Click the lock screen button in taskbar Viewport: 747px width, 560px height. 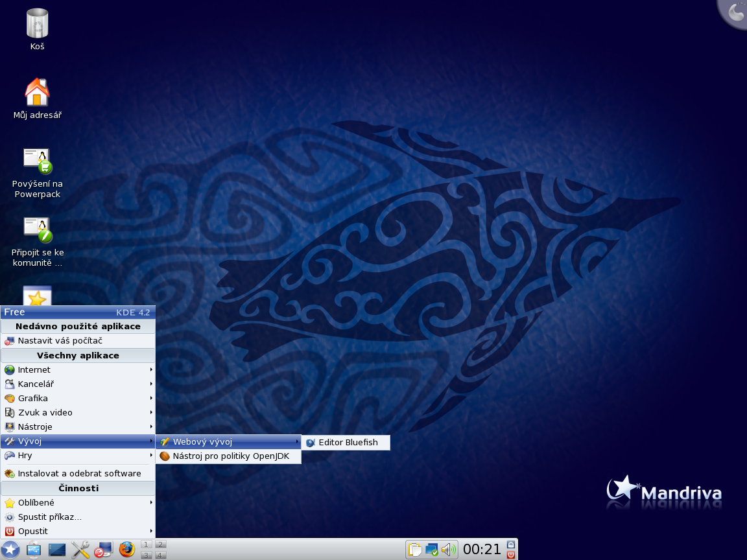511,544
